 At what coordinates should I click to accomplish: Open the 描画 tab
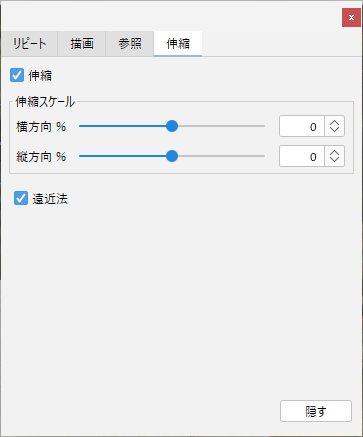(82, 44)
